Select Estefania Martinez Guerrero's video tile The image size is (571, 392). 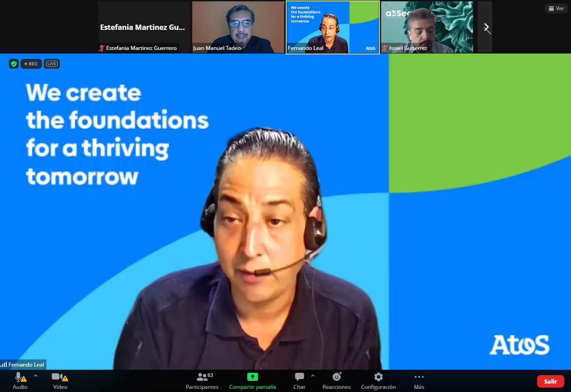(144, 27)
